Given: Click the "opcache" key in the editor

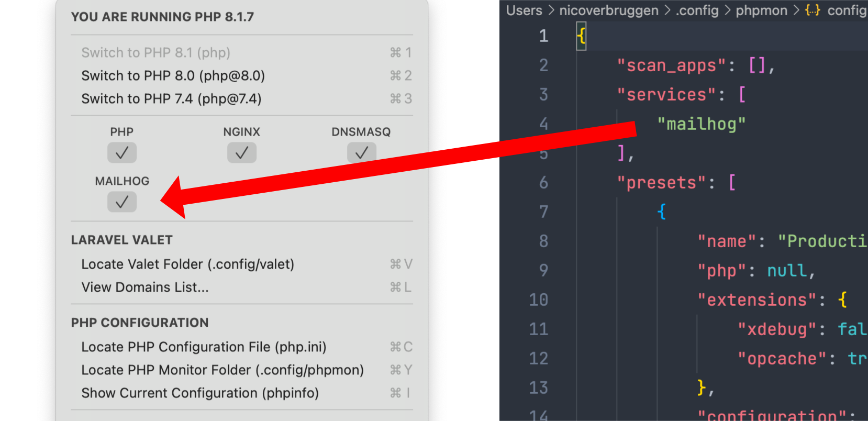Looking at the screenshot, I should pos(782,359).
